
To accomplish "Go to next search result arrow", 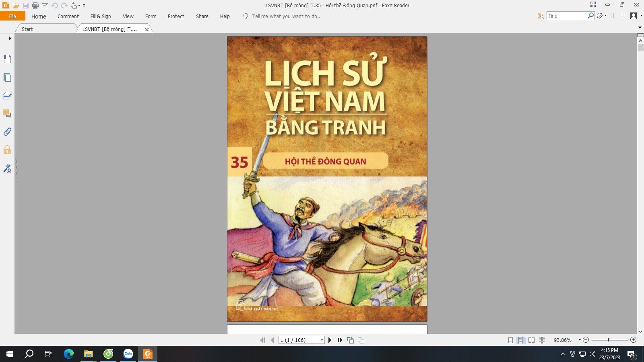I will point(623,16).
